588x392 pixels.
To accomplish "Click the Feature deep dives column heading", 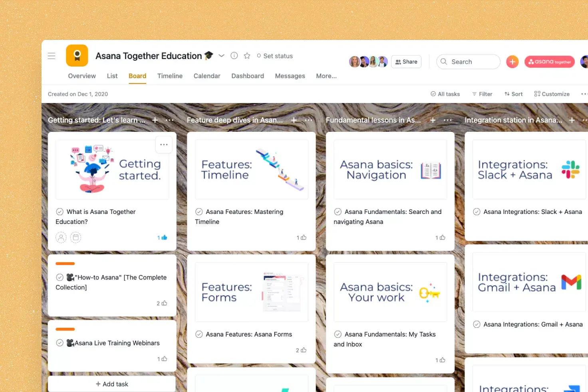I will point(235,120).
